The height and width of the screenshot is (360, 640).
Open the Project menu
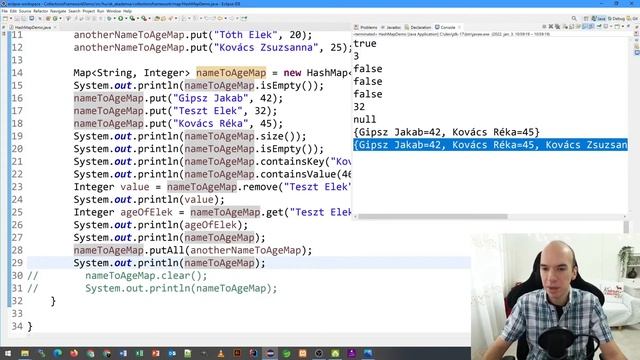click(x=89, y=11)
